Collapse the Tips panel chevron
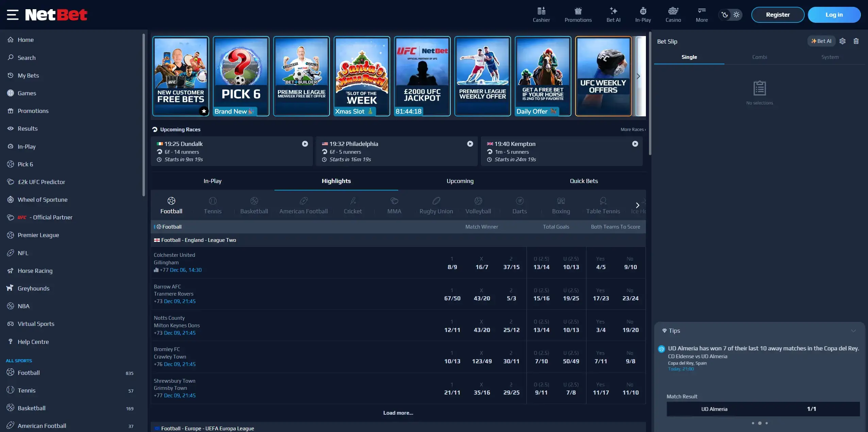Image resolution: width=868 pixels, height=432 pixels. point(854,331)
